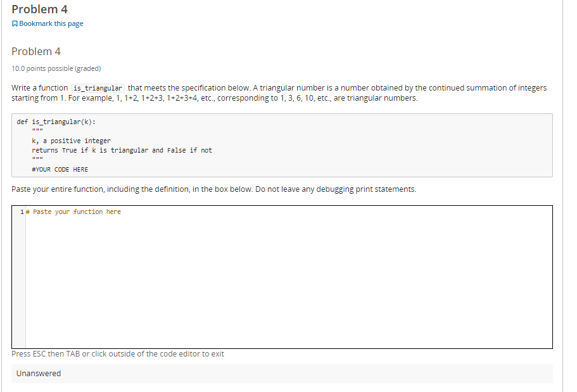577x392 pixels.
Task: Click the lower Problem 4 section title
Action: 35,51
